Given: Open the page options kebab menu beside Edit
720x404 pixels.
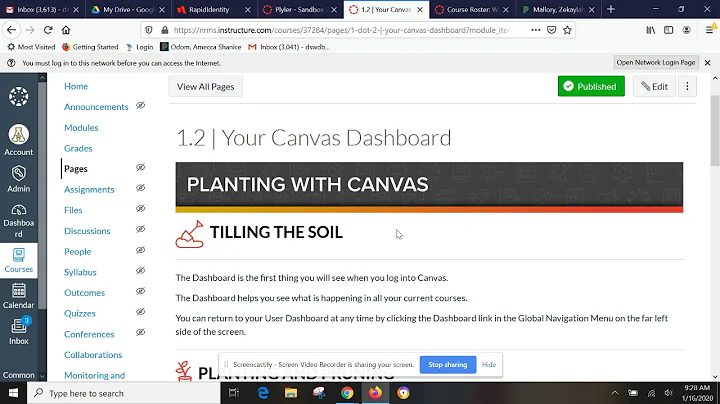Looking at the screenshot, I should pos(687,86).
